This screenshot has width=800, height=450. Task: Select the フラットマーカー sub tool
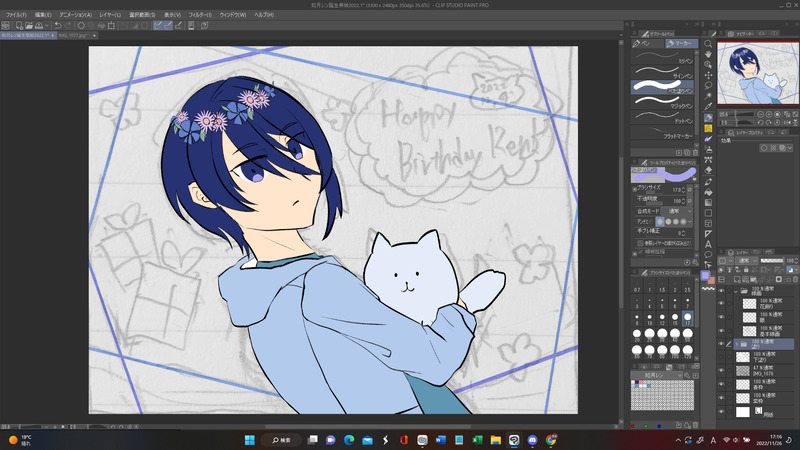(662, 132)
